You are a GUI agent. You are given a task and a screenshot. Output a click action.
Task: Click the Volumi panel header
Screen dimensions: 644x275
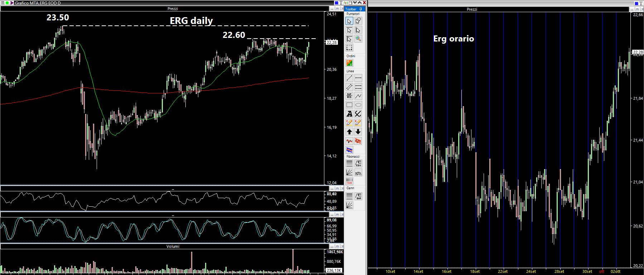[x=173, y=246]
